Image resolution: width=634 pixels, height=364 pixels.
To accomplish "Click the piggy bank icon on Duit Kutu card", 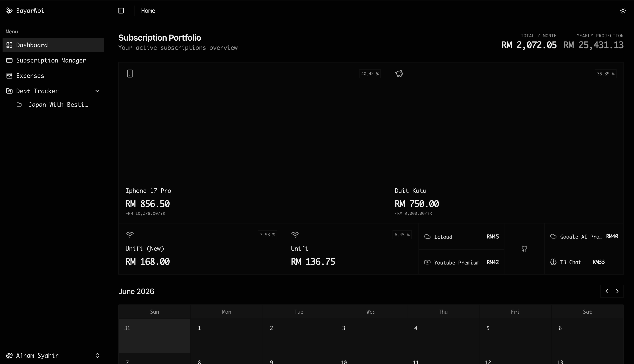I will click(399, 74).
